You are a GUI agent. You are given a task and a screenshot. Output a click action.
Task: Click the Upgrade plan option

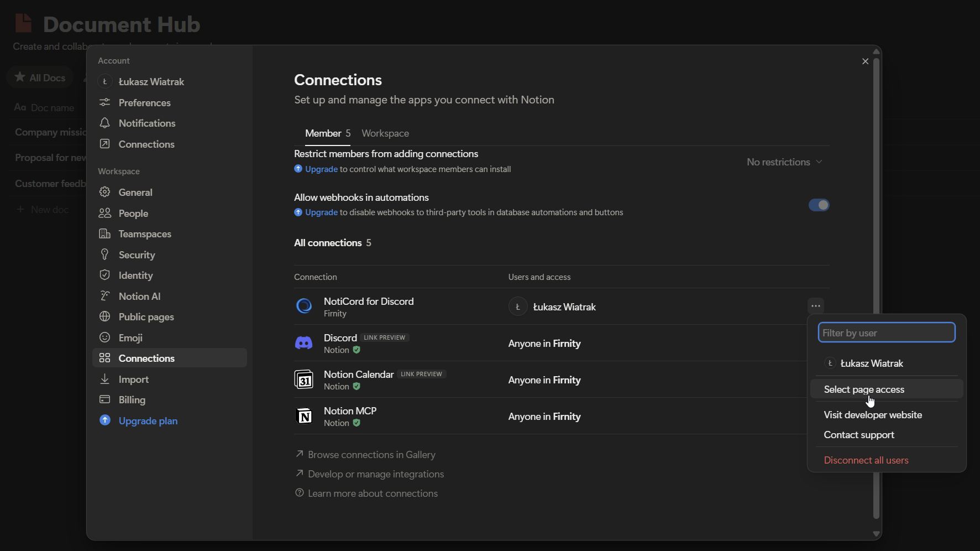click(147, 420)
